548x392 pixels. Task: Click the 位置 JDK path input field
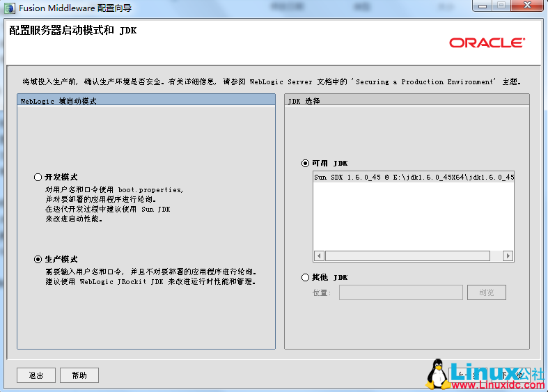pyautogui.click(x=401, y=292)
